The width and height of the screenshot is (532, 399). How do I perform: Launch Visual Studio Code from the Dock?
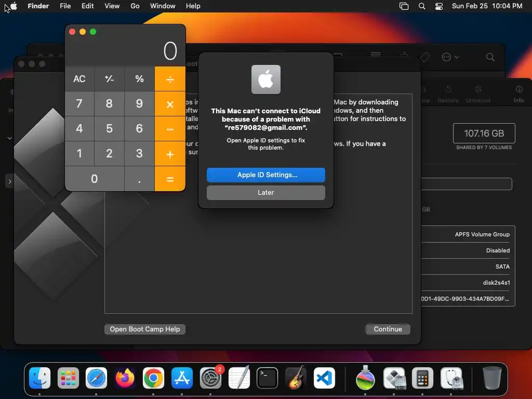point(324,378)
